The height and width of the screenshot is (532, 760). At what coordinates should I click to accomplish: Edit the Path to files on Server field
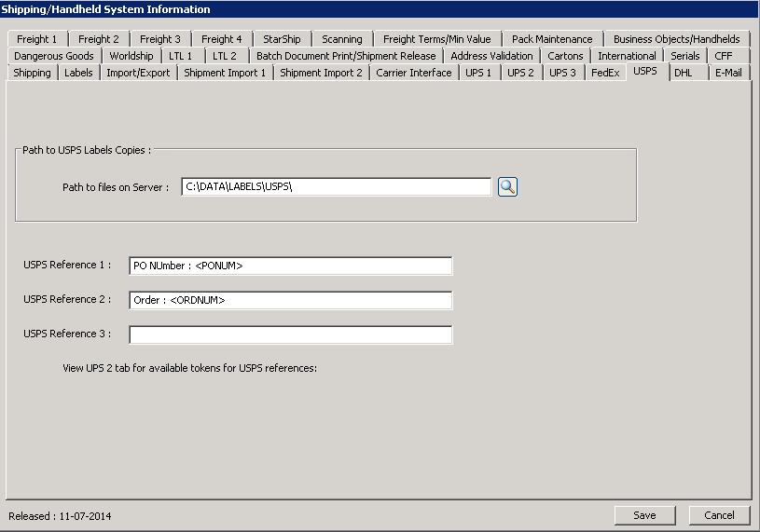pos(336,187)
